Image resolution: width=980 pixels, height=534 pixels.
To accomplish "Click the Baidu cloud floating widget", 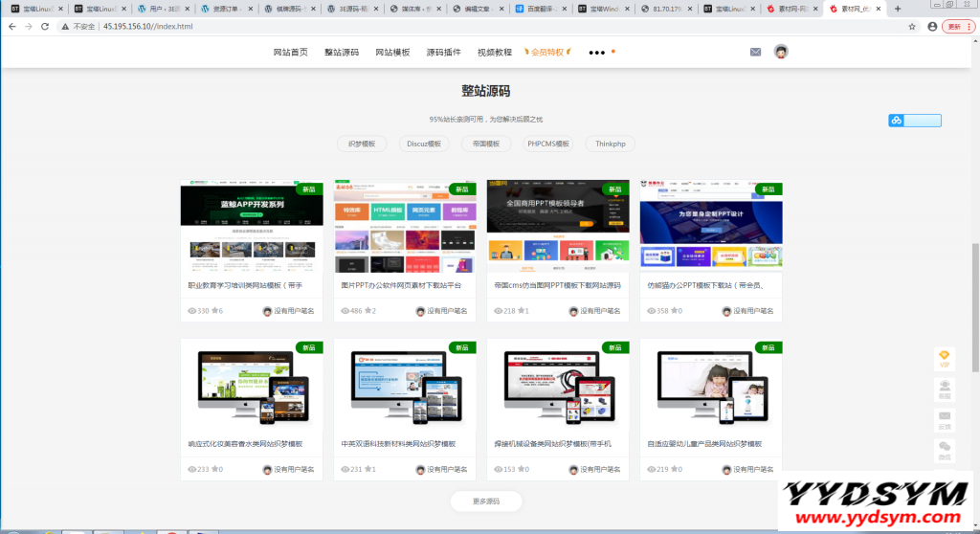I will 914,121.
